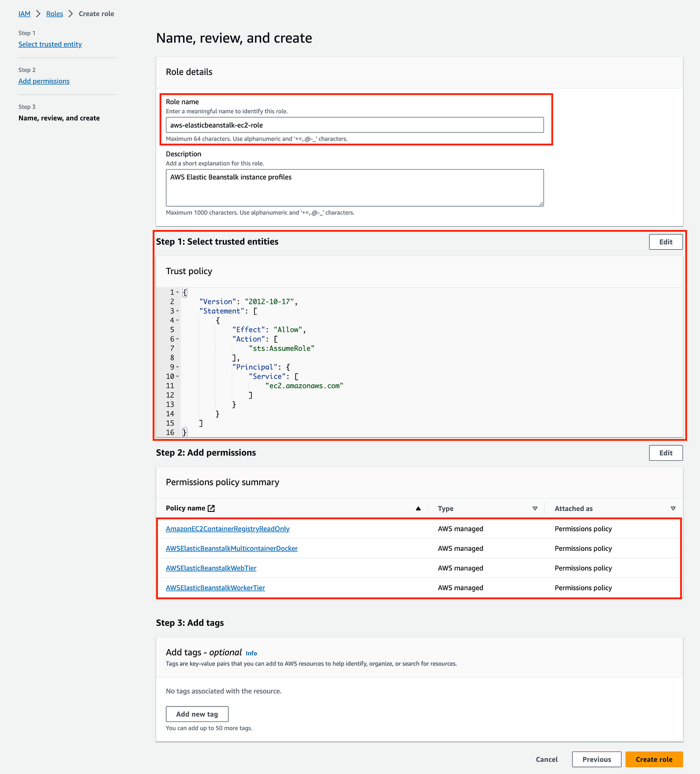Sort ascending arrow in Policy name column
700x774 pixels.
tap(418, 508)
